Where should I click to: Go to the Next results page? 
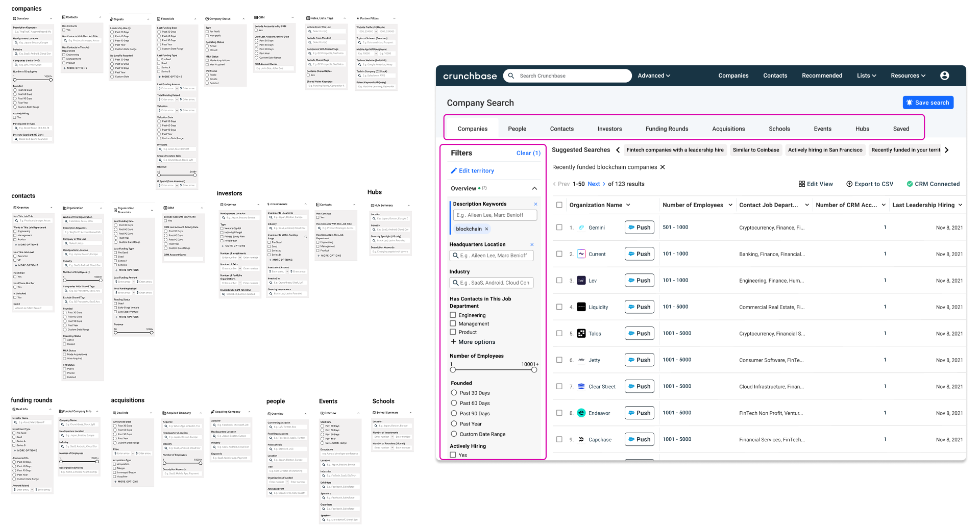coord(597,184)
